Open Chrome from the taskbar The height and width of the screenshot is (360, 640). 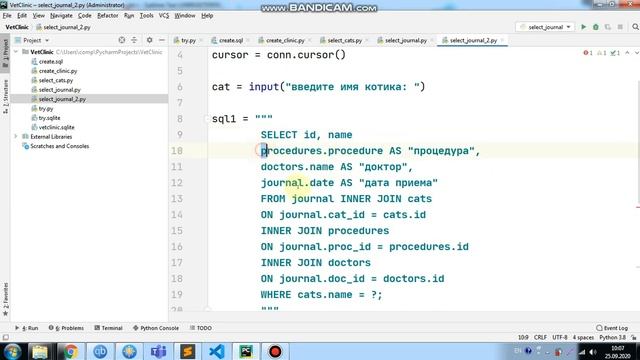pos(70,351)
